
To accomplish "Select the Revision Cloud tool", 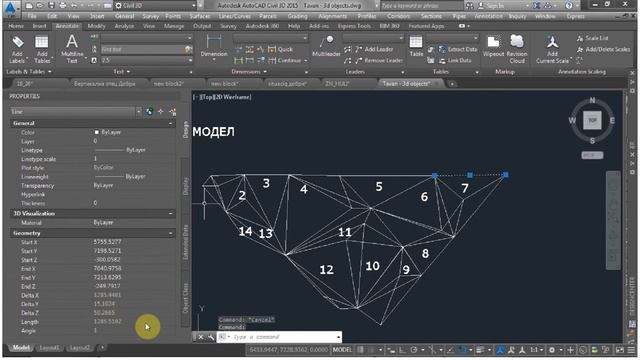I will point(517,49).
